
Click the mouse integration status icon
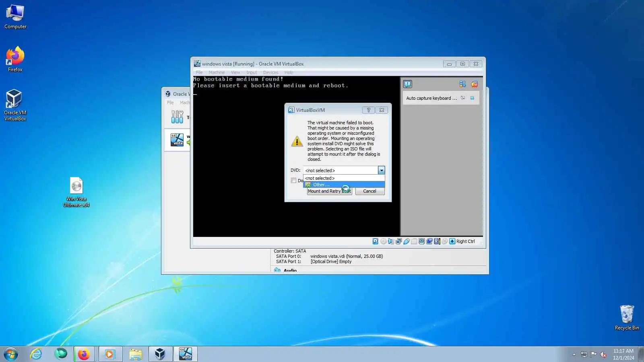tap(444, 241)
